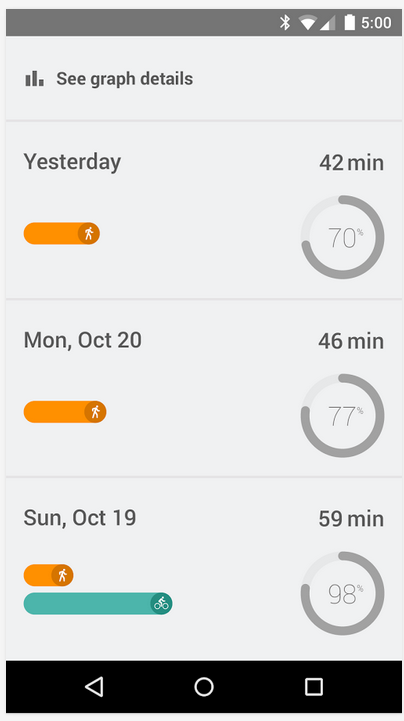Tap the Android home button
The image size is (404, 721).
[x=204, y=687]
